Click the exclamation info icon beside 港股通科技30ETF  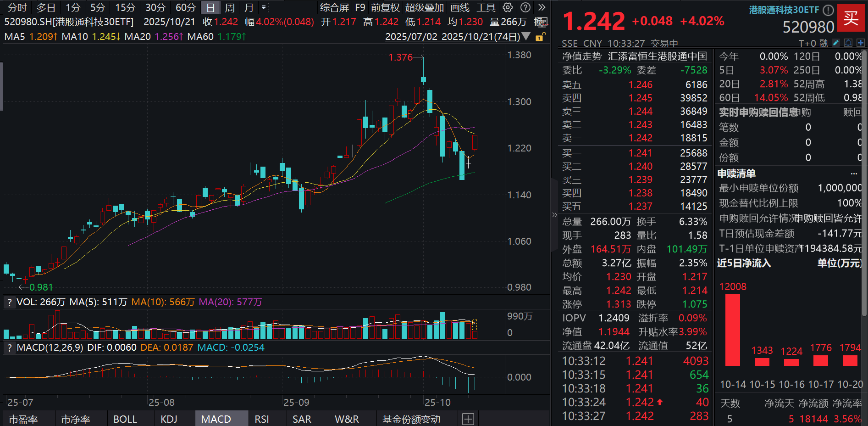click(828, 9)
